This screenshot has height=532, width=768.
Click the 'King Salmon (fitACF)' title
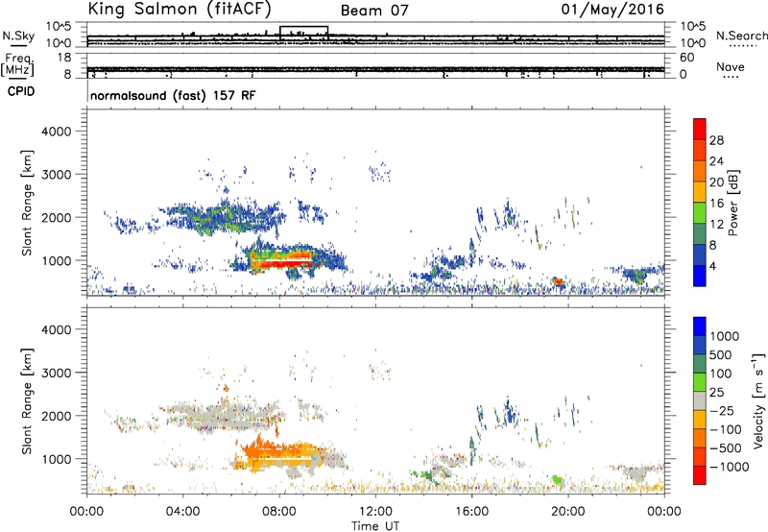pos(180,10)
